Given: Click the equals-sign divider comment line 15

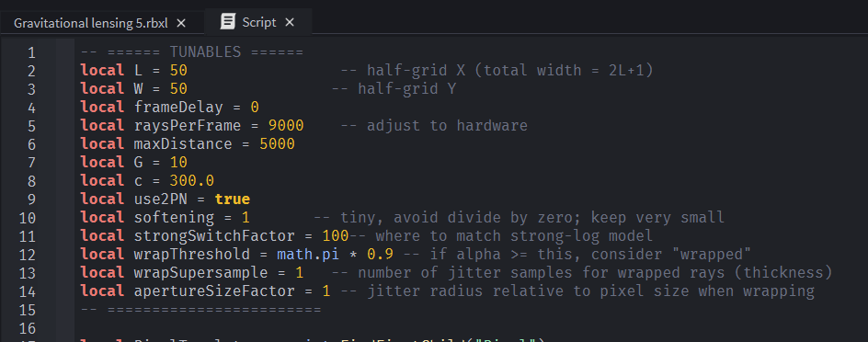Looking at the screenshot, I should point(201,309).
